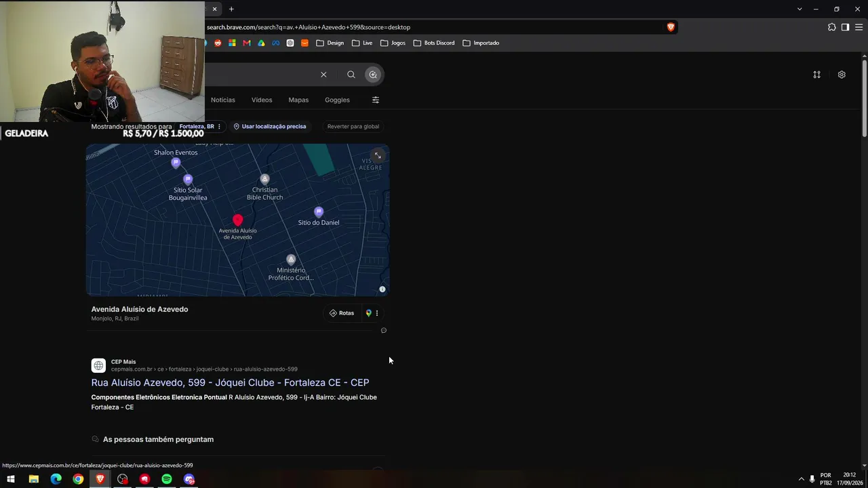
Task: Open OBS Studio from the taskbar
Action: 122,479
